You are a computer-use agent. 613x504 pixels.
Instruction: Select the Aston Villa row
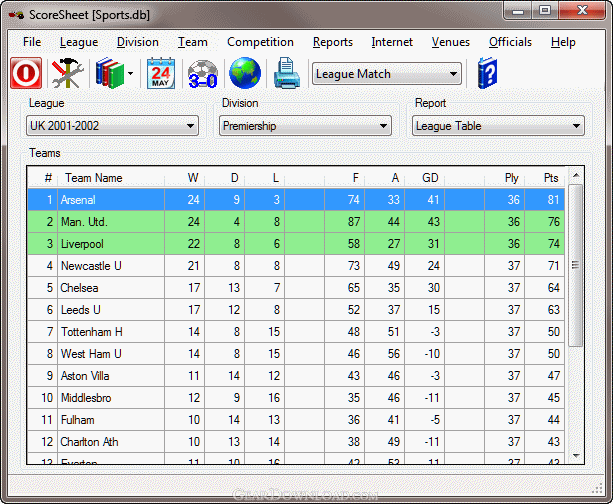[296, 376]
